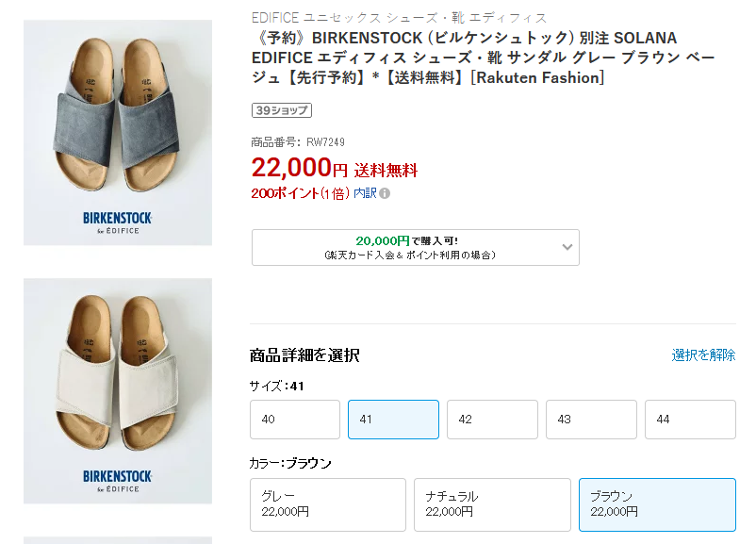Select size 41

(393, 420)
